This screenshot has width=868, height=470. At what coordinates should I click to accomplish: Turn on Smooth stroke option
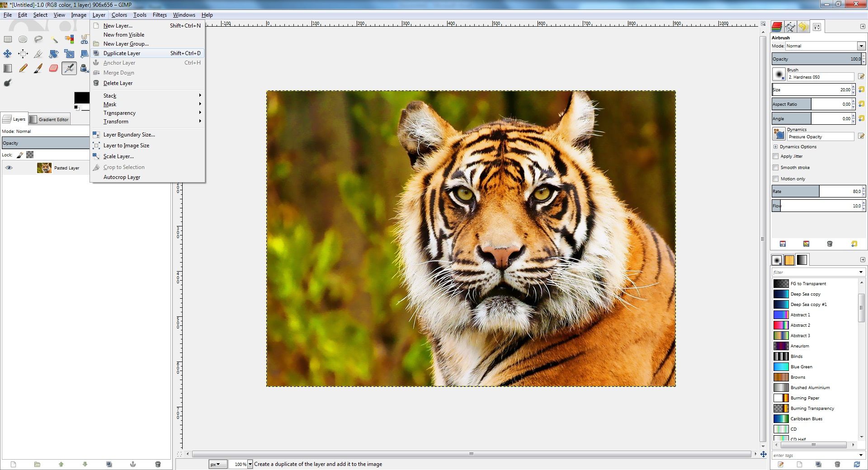point(776,167)
